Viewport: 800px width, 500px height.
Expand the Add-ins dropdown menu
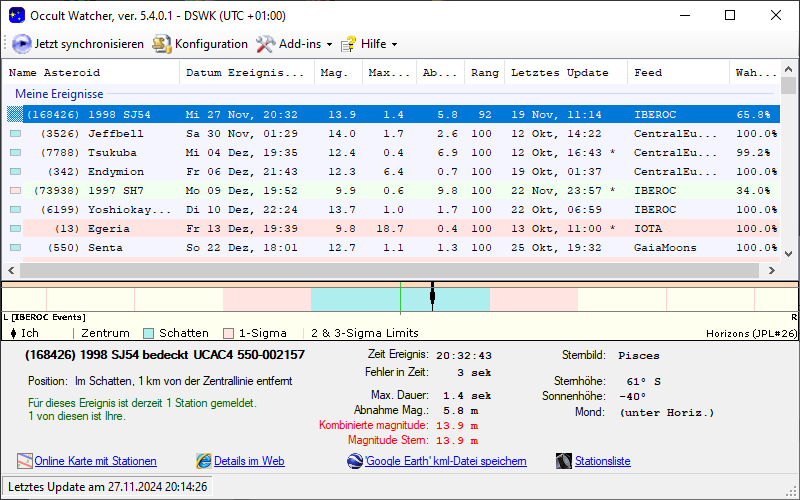294,44
